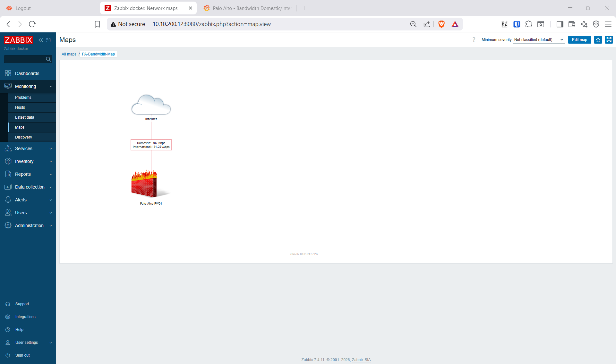Click the Domestic/International bandwidth link label
Viewport: 616px width, 364px height.
pyautogui.click(x=151, y=145)
